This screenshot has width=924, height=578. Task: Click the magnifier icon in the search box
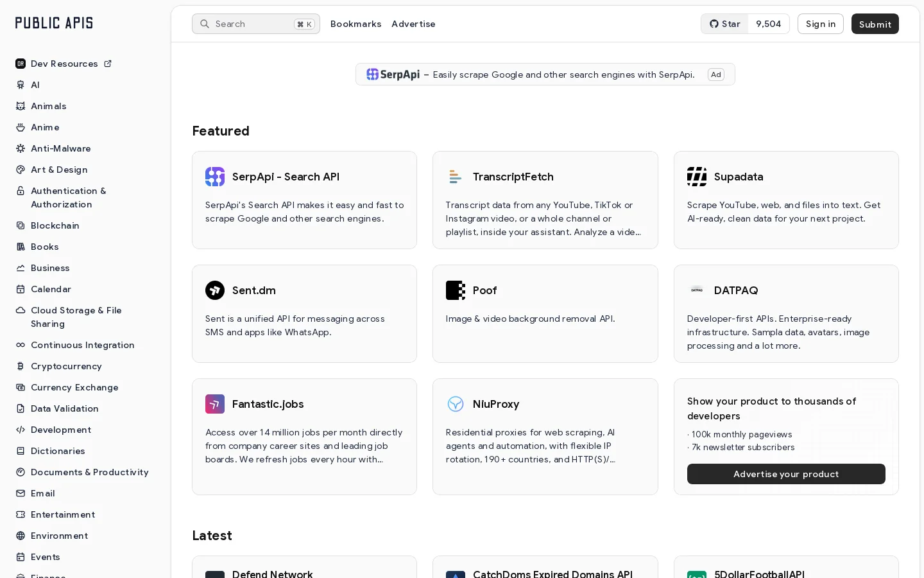coord(205,24)
